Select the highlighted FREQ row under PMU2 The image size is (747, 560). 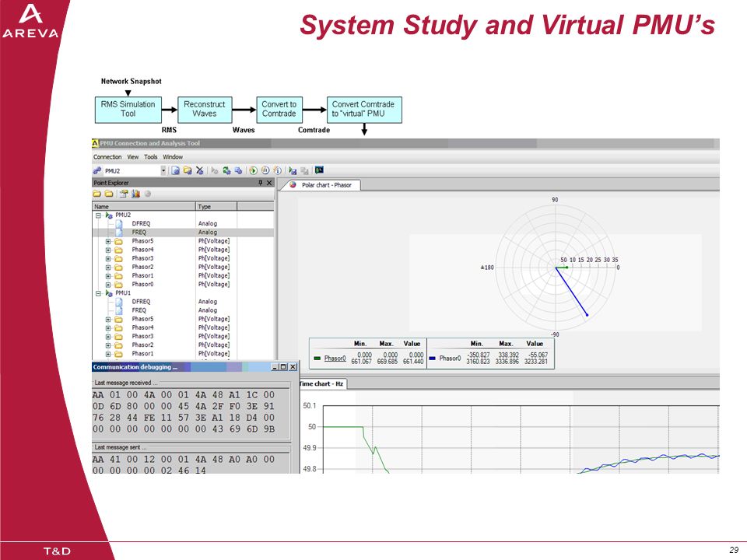[183, 233]
